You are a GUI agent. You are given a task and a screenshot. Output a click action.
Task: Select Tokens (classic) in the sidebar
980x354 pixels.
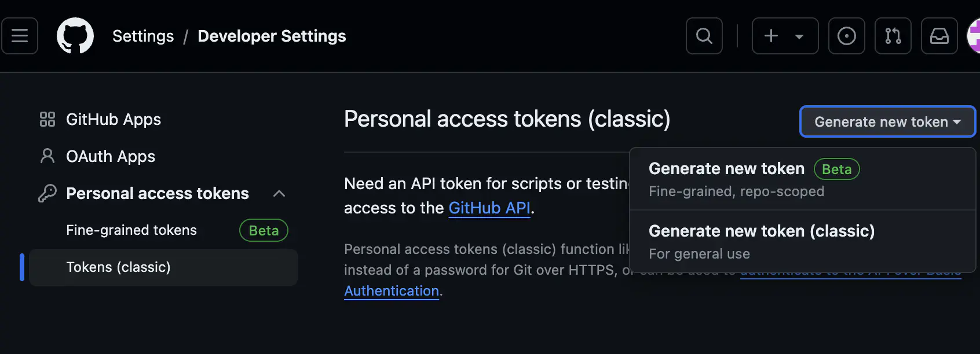118,267
